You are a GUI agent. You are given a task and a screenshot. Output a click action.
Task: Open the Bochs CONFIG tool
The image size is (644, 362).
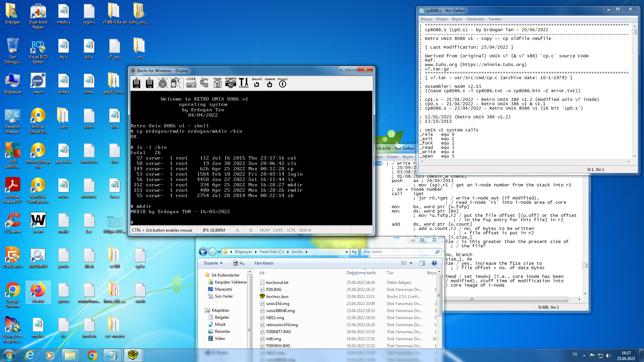(244, 83)
